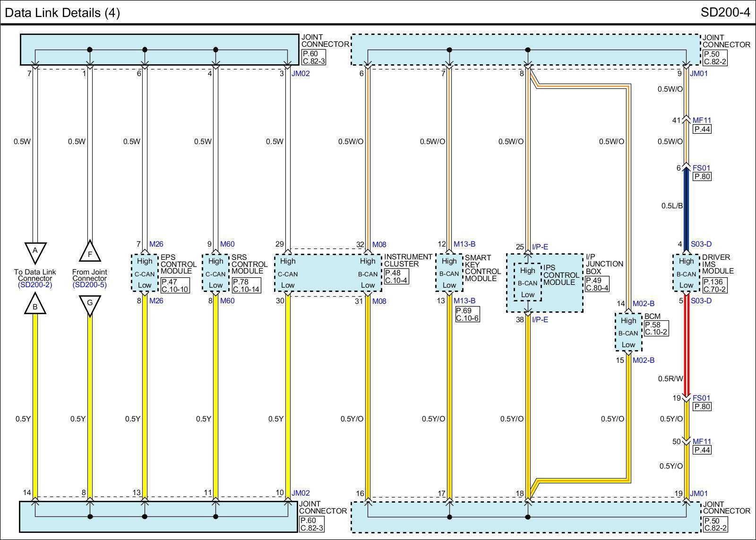
Task: Select the triangle marker labeled B
Action: (34, 305)
